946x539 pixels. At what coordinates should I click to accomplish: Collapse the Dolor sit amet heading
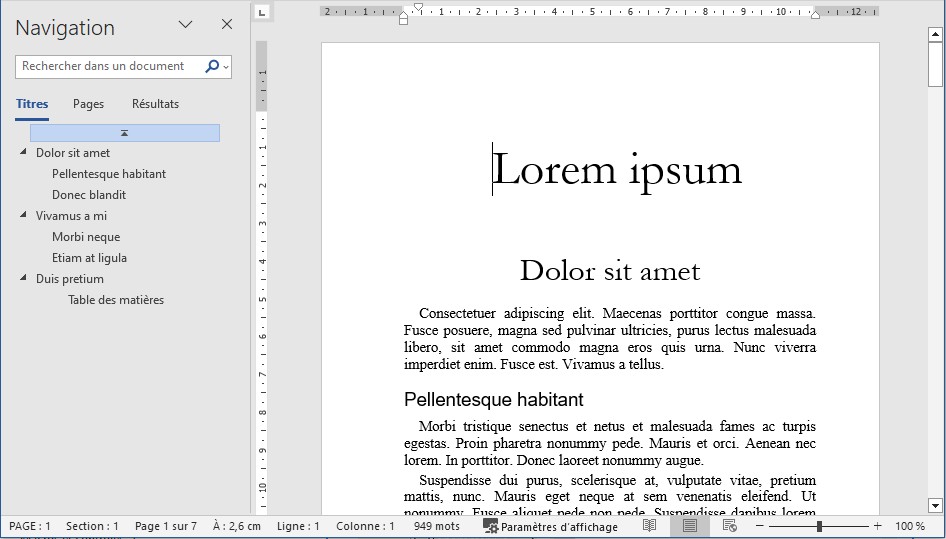point(23,153)
